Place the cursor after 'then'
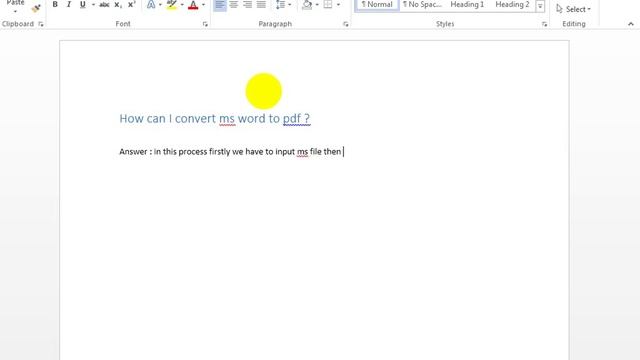 tap(342, 152)
